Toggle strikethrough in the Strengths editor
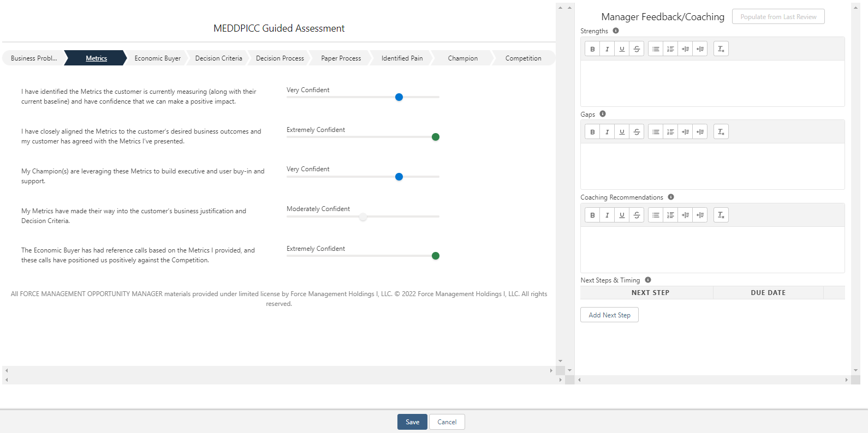The width and height of the screenshot is (868, 433). pos(637,49)
